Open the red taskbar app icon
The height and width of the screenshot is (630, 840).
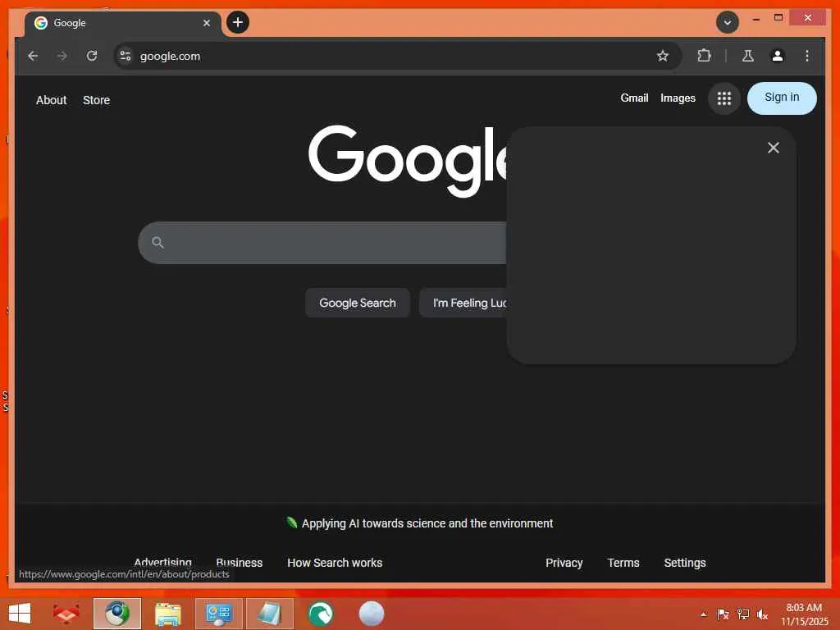[66, 614]
